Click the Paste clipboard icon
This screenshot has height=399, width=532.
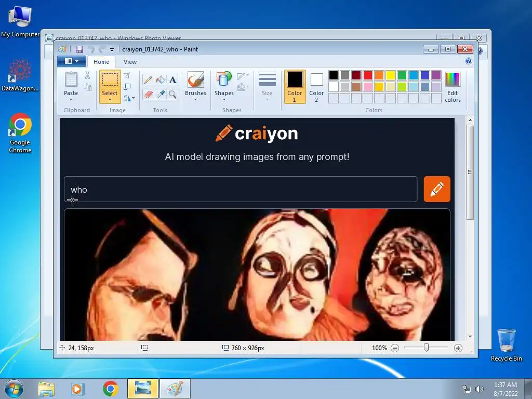pyautogui.click(x=71, y=80)
